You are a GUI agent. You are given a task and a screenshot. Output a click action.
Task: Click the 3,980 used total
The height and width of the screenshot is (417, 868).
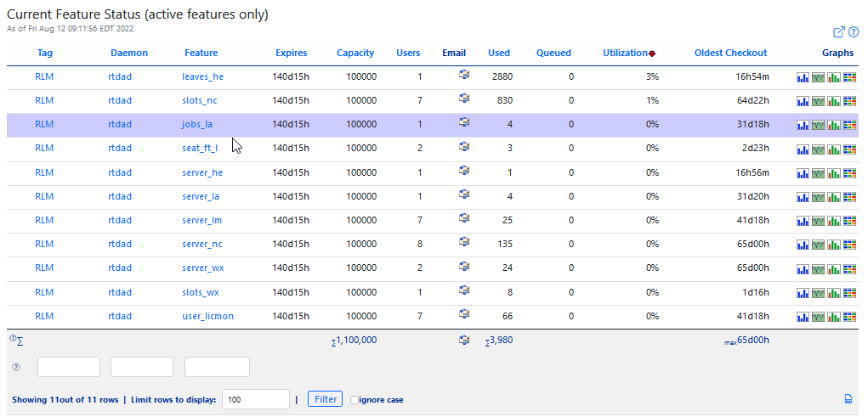[x=499, y=340]
